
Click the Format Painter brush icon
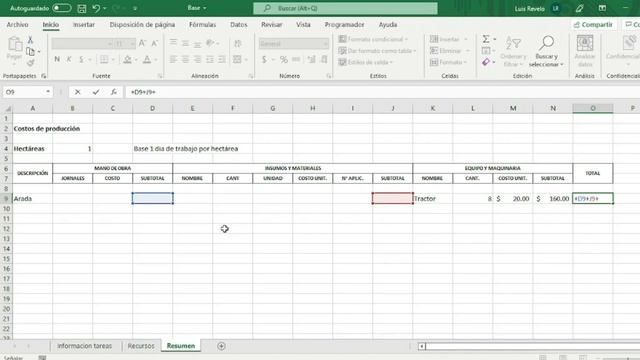30,62
